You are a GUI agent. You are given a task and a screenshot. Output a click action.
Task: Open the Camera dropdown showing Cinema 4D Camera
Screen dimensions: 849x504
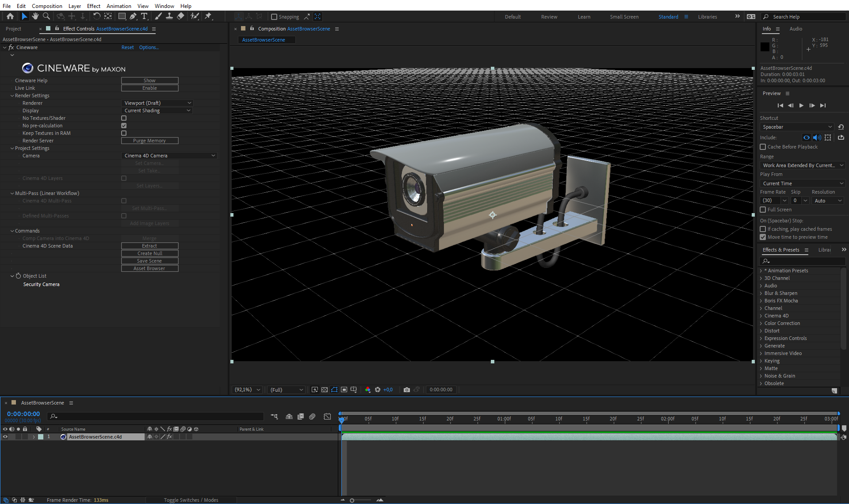pyautogui.click(x=169, y=156)
